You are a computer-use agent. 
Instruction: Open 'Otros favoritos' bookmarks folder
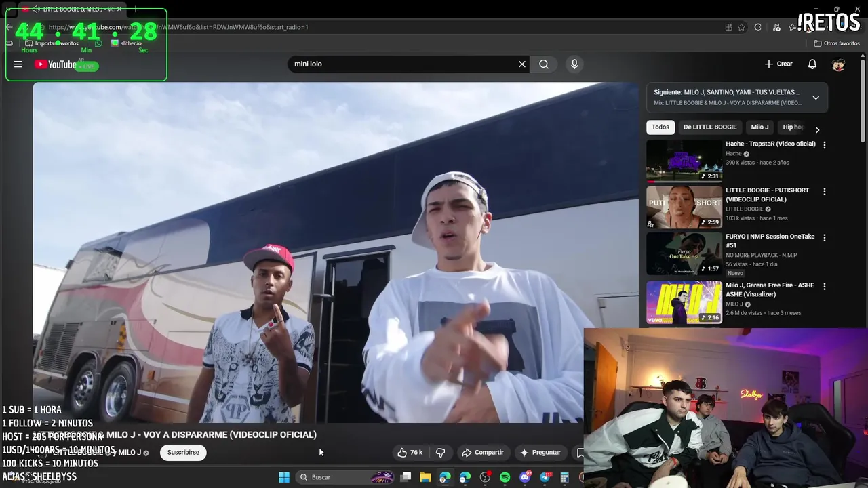click(x=837, y=43)
